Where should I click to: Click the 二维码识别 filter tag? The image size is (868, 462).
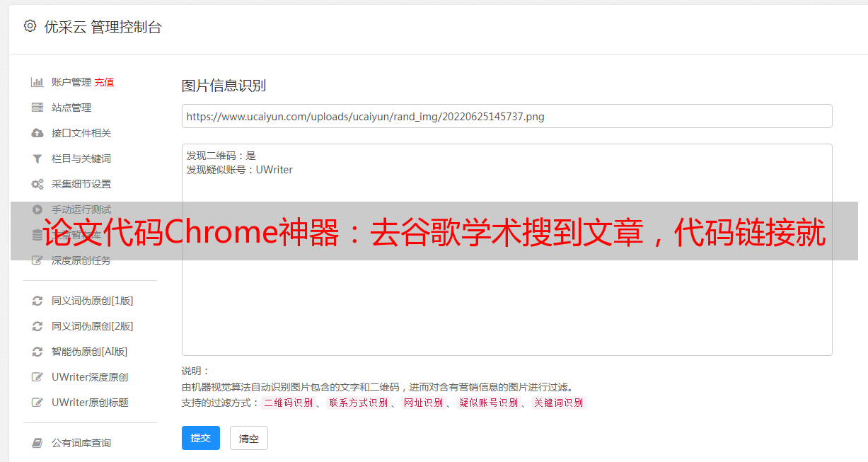click(x=288, y=403)
